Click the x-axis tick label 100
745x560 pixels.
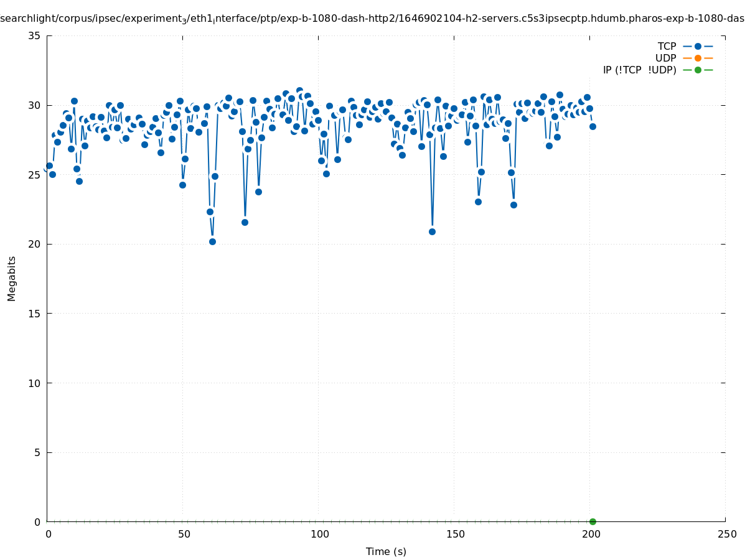click(x=319, y=534)
